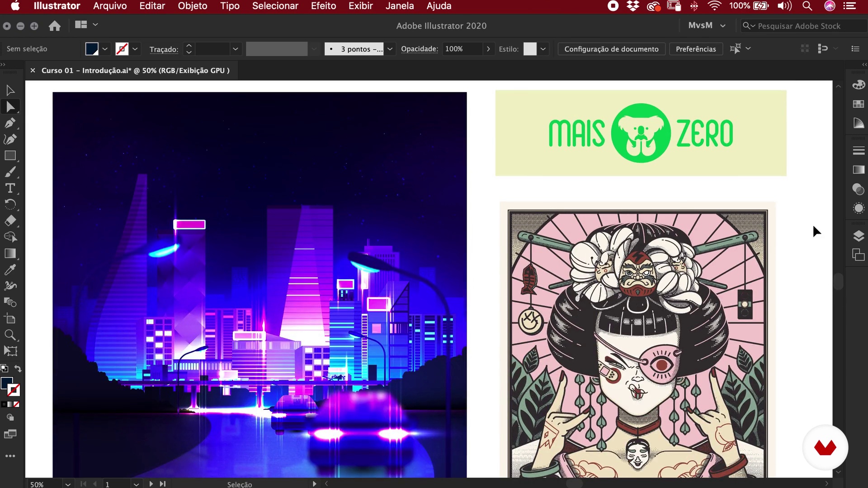Select the Rotate tool
The image size is (868, 488).
pyautogui.click(x=10, y=205)
